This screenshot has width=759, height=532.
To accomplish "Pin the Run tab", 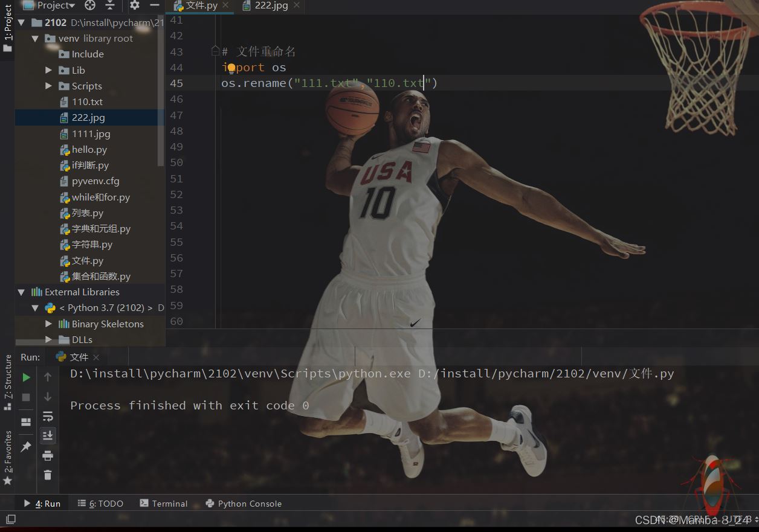I will [26, 447].
